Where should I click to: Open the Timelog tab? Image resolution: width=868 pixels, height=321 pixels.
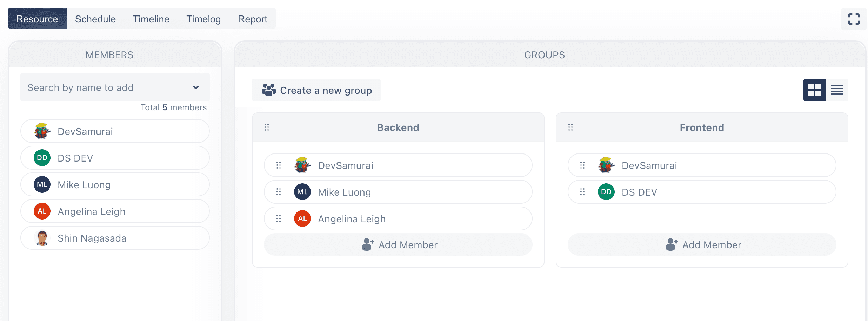[203, 19]
